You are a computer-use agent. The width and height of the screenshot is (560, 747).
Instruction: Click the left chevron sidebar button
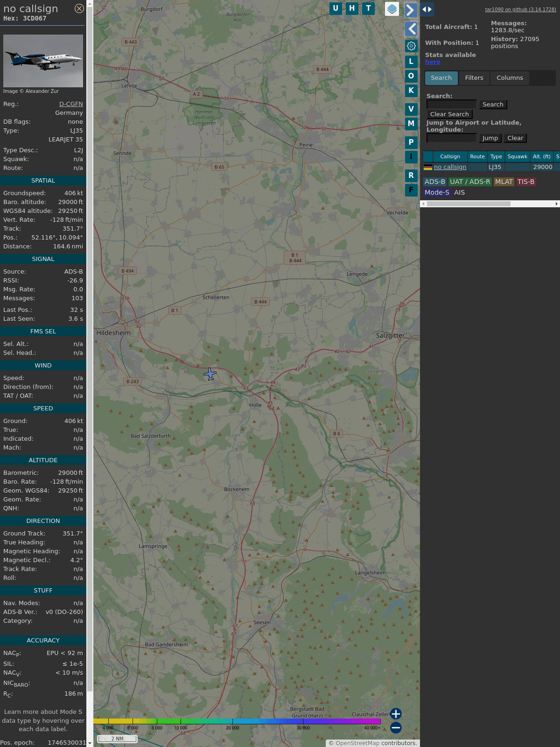click(x=411, y=29)
